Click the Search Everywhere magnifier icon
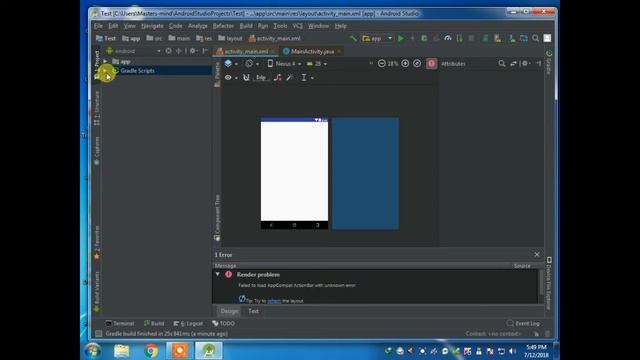640x360 pixels. pos(535,38)
